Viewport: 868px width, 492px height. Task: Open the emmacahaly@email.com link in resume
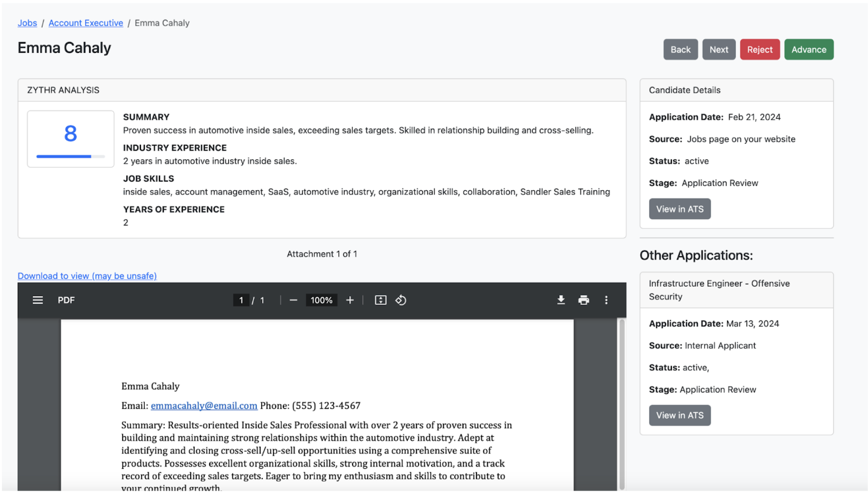(x=204, y=405)
